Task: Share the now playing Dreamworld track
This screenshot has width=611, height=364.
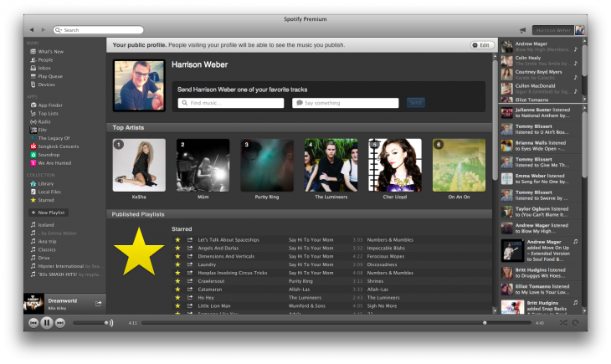Action: (98, 303)
